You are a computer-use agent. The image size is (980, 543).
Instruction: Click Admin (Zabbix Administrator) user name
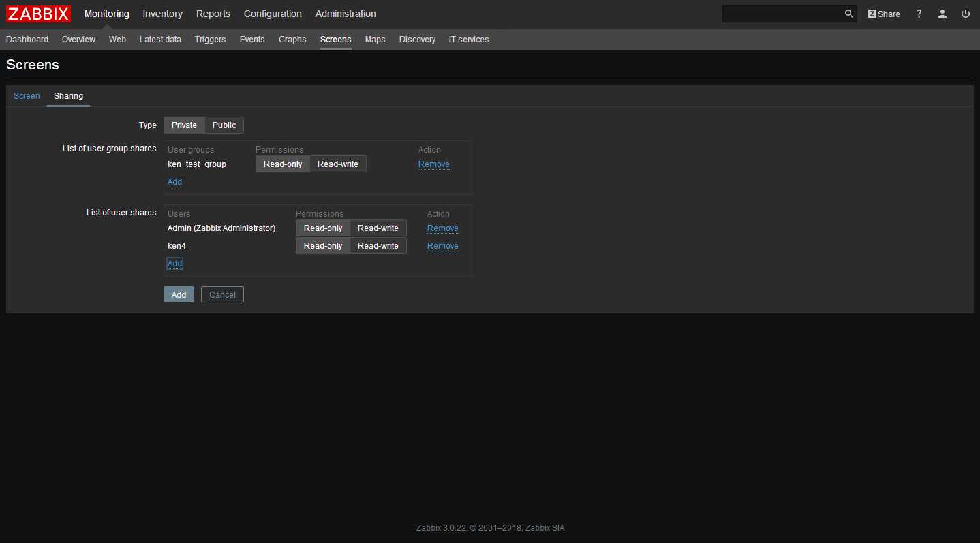coord(221,228)
